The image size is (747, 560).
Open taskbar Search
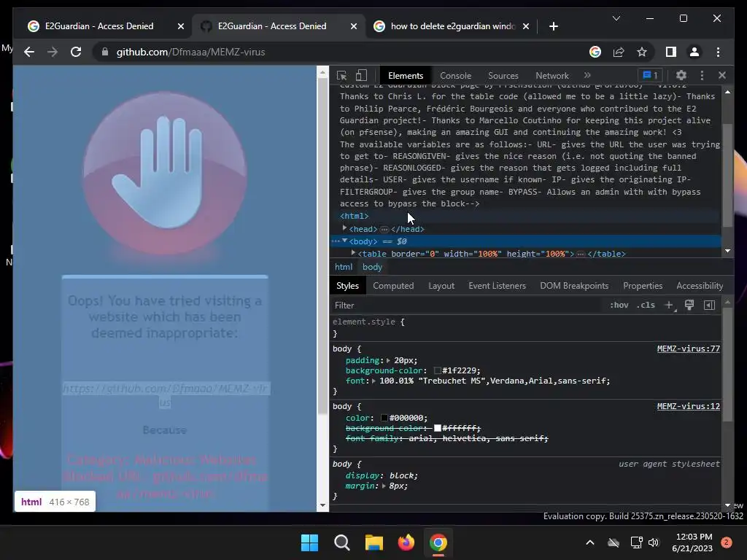[341, 542]
